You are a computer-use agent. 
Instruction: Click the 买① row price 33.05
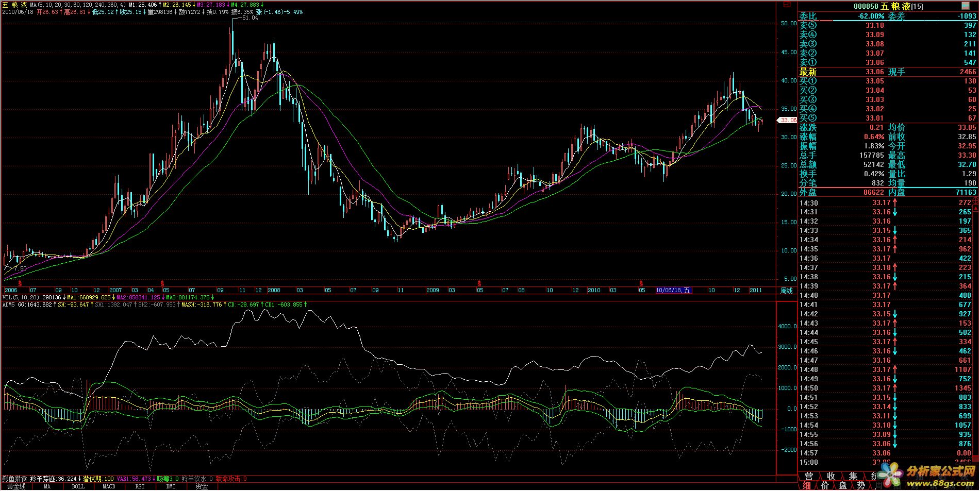(874, 81)
